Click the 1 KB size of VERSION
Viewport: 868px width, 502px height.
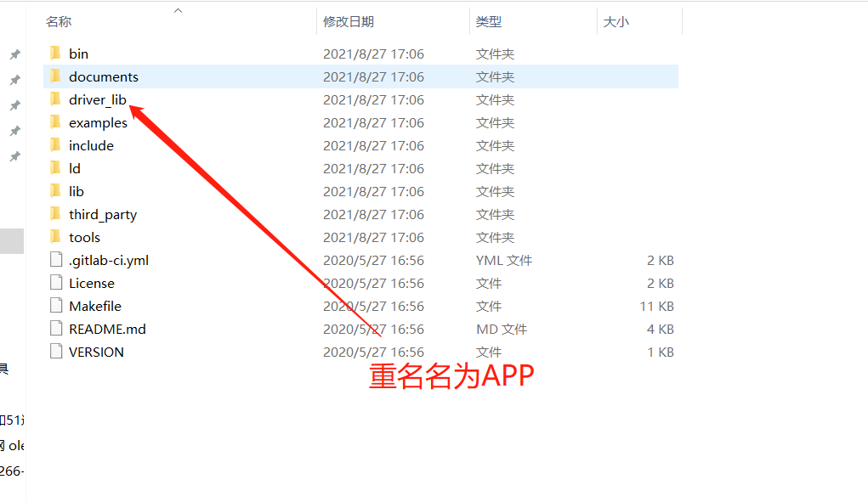661,353
